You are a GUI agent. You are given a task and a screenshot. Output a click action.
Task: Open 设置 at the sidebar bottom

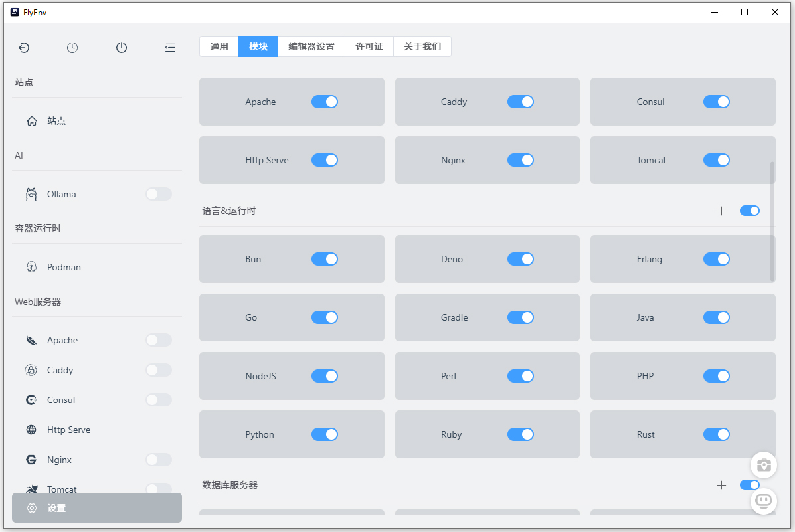click(56, 508)
